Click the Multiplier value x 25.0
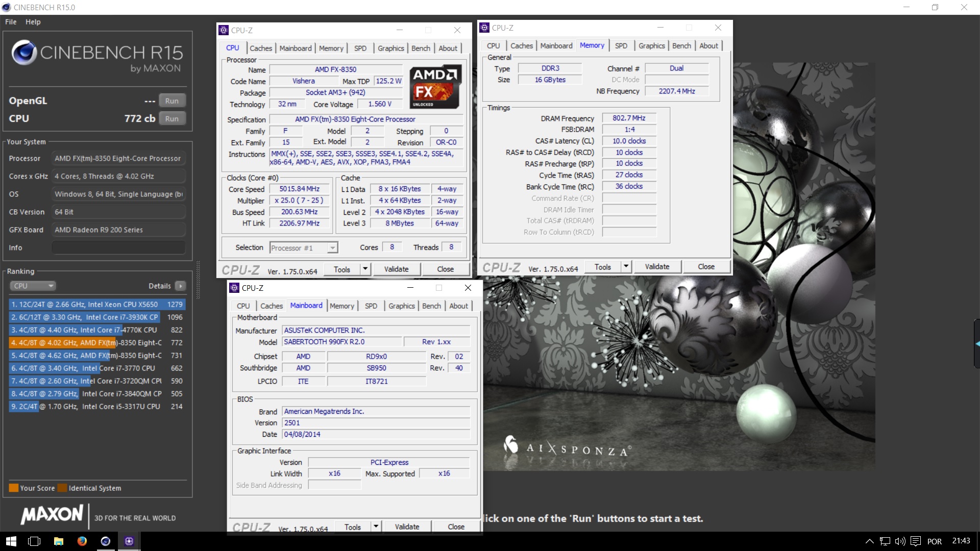The width and height of the screenshot is (980, 551). tap(300, 201)
